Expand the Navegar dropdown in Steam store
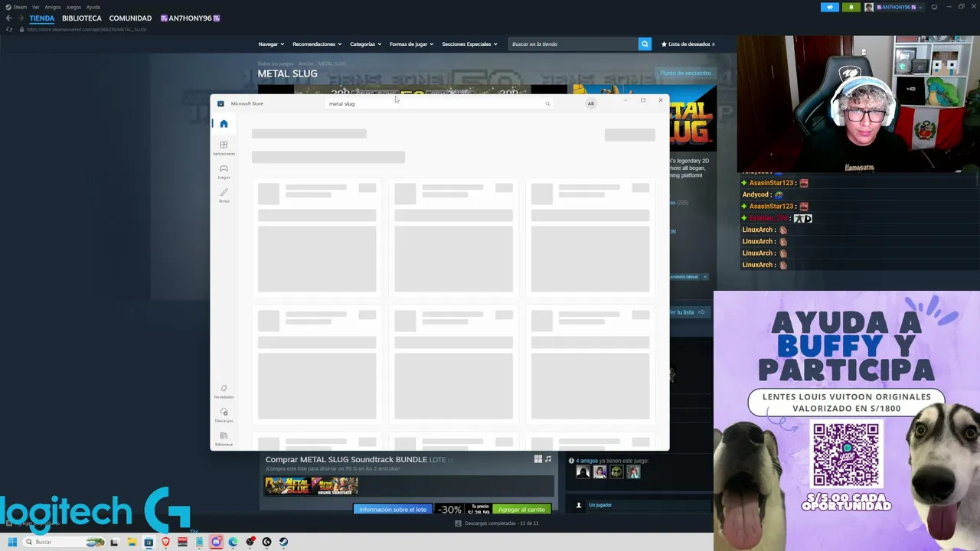The image size is (980, 551). tap(271, 44)
